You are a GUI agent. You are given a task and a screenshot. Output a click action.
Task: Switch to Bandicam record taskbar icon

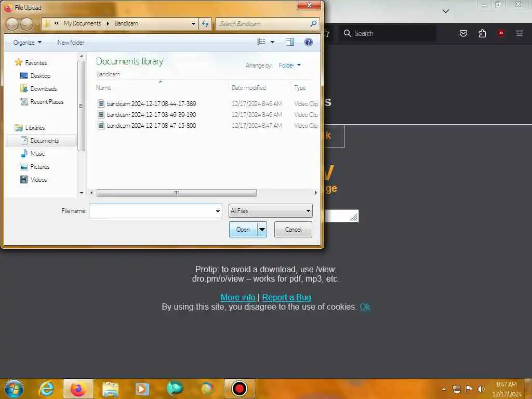point(239,389)
